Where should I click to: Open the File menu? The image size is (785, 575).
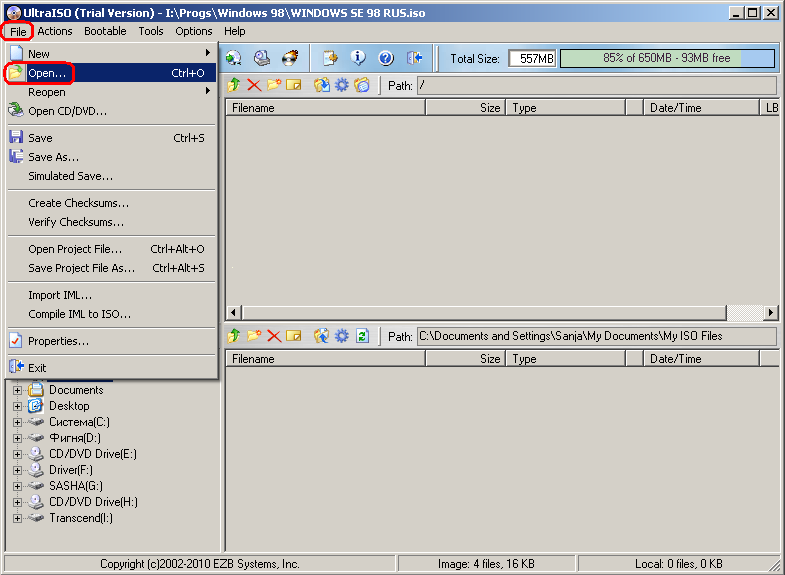point(18,32)
